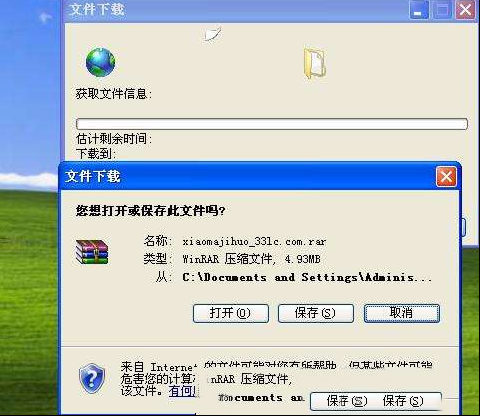Click the blue-green globe icon

100,62
